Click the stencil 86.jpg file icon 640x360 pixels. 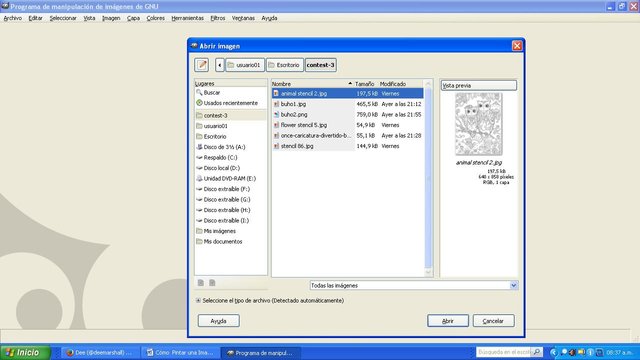coord(276,146)
